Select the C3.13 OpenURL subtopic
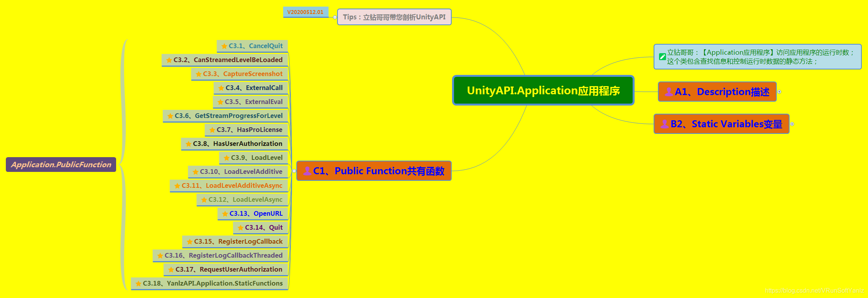 pos(253,214)
